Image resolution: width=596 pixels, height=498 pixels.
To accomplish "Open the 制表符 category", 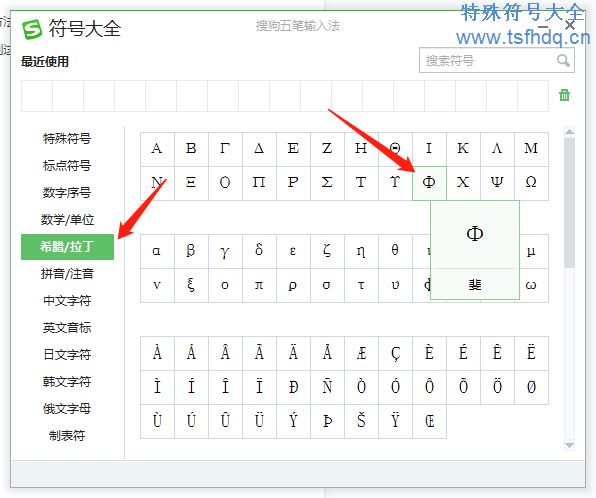I will click(67, 436).
